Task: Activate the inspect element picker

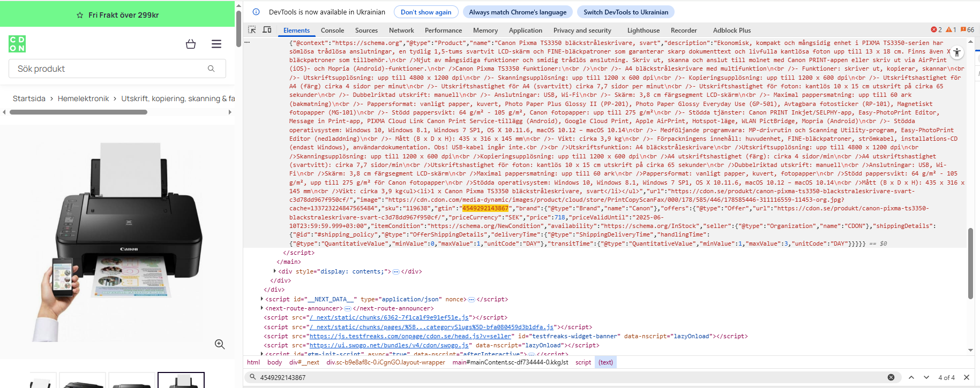Action: pos(252,30)
